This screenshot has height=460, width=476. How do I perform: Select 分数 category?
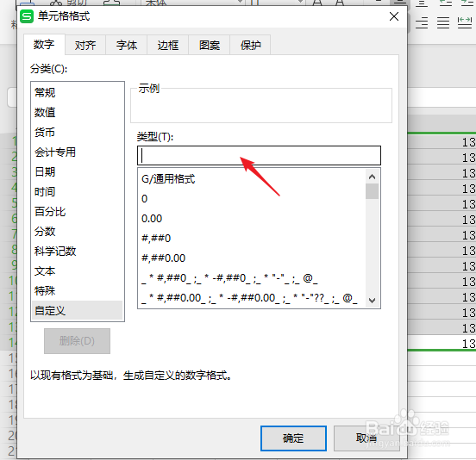coord(77,232)
